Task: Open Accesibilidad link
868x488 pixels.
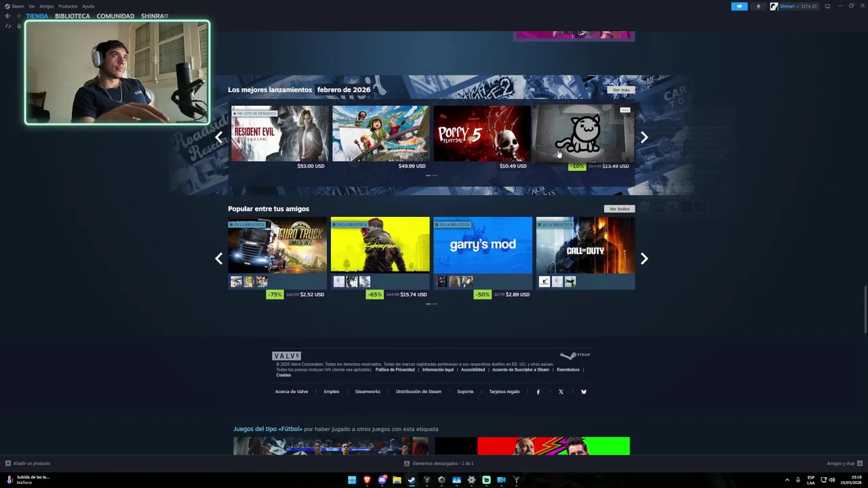Action: (473, 370)
